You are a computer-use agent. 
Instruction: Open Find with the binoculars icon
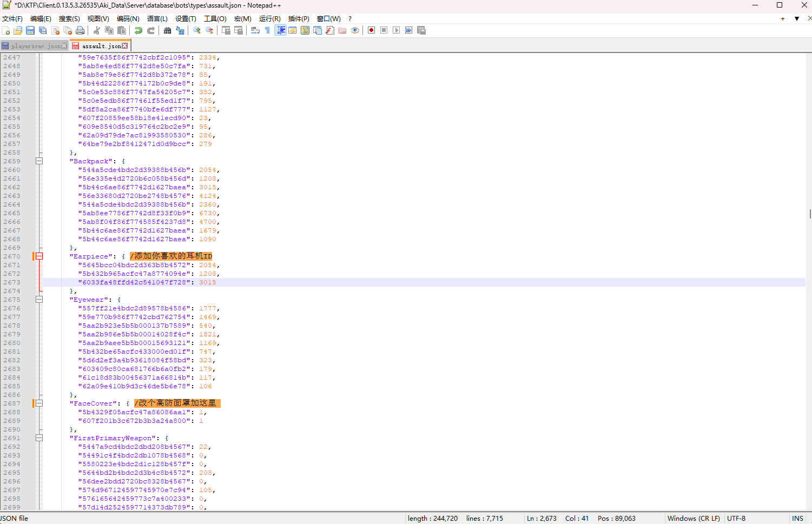(x=167, y=30)
